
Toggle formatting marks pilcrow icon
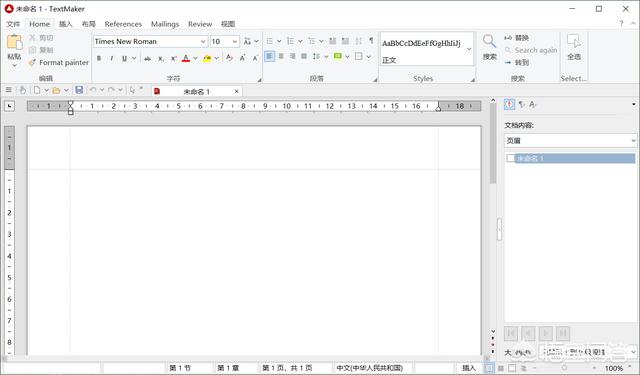[371, 40]
